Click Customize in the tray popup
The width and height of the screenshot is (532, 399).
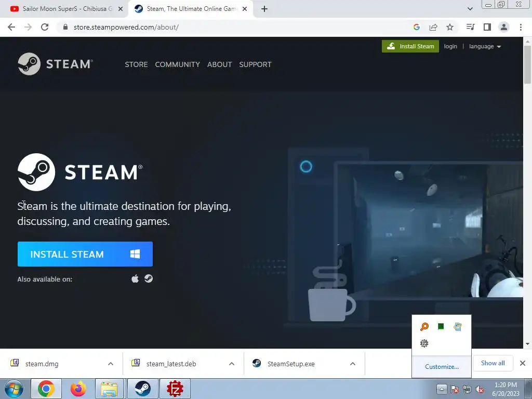[442, 367]
